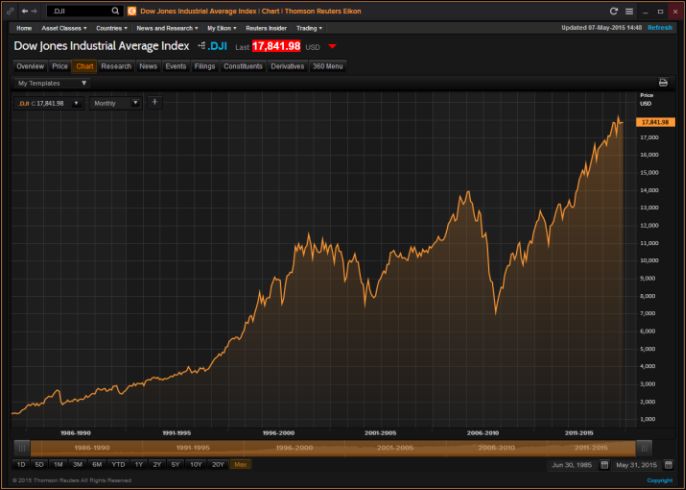
Task: Click the Refresh link
Action: click(x=660, y=28)
